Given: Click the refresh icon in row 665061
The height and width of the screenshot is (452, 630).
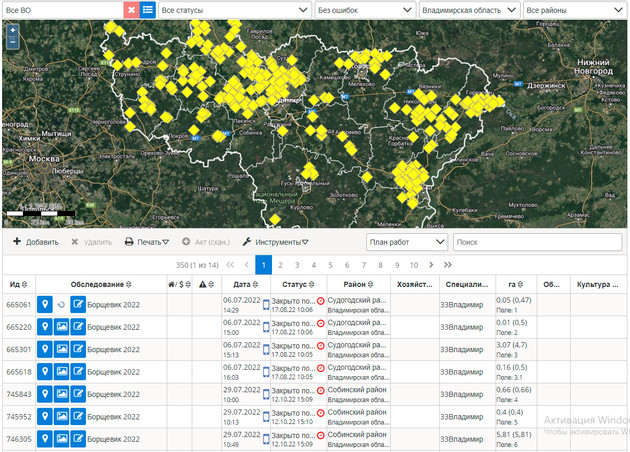Looking at the screenshot, I should tap(61, 304).
